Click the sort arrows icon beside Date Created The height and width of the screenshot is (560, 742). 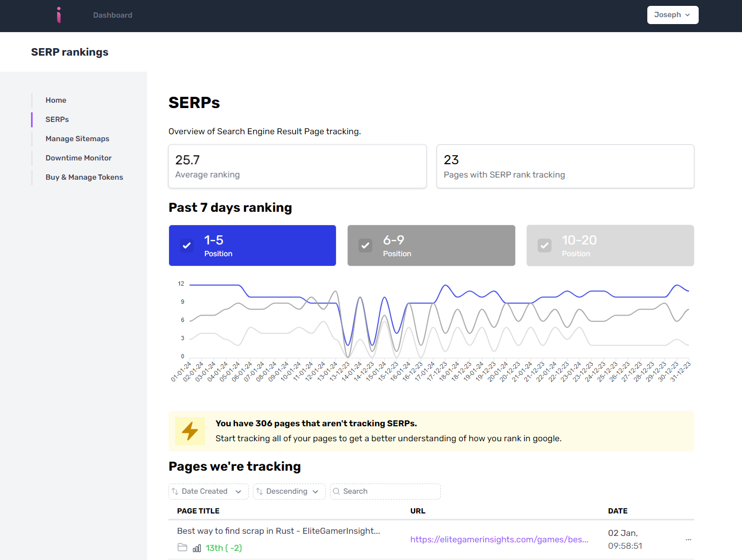pyautogui.click(x=175, y=492)
